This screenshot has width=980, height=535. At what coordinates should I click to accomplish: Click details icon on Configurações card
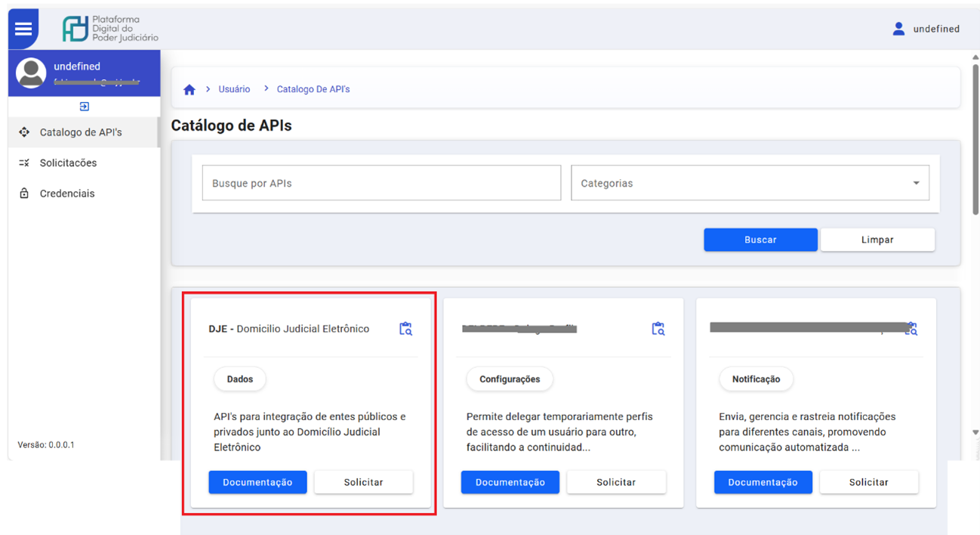pyautogui.click(x=658, y=329)
